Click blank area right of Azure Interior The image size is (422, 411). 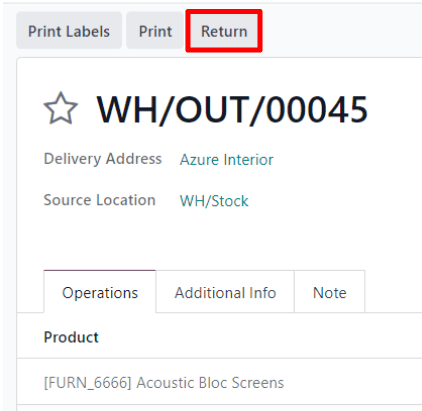[x=347, y=160]
